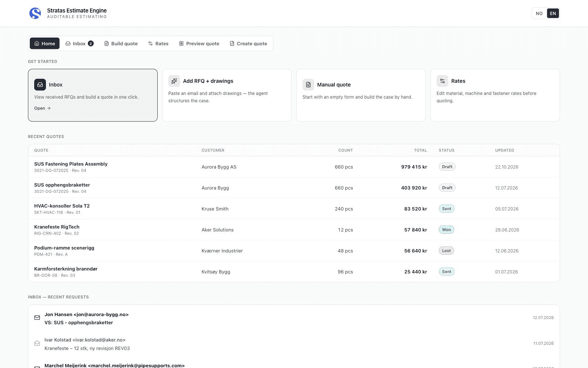Click customer Kværner Industrier
This screenshot has width=588, height=368.
click(x=222, y=251)
